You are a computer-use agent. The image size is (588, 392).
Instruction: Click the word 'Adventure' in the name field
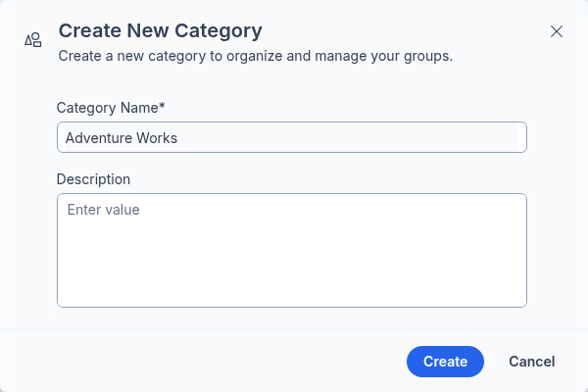coord(96,138)
